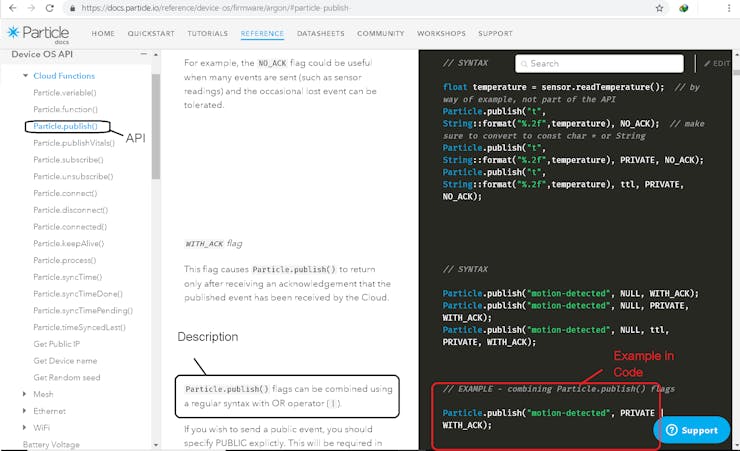740x451 pixels.
Task: Open the Support chat button
Action: tap(692, 430)
